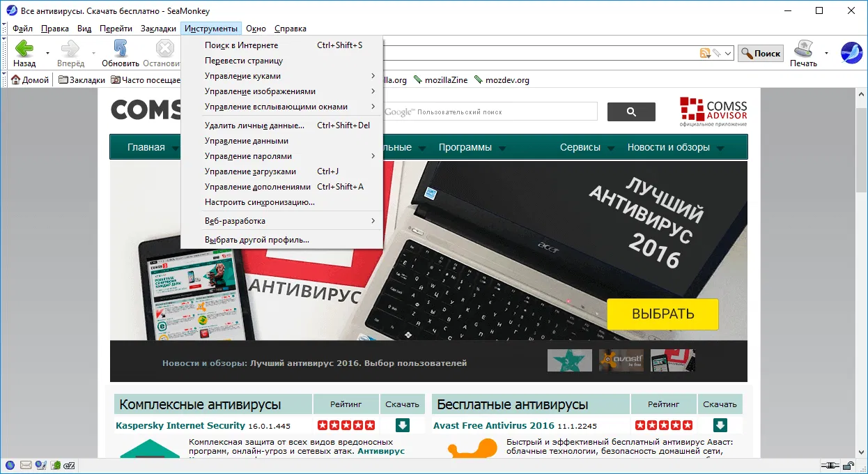Viewport: 868px width, 474px height.
Task: Select Управление дополнениями menu item
Action: pyautogui.click(x=281, y=187)
